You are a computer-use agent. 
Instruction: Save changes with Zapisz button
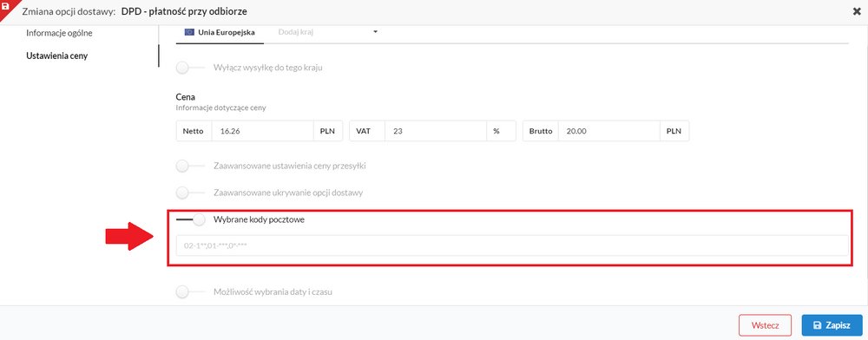(x=832, y=325)
